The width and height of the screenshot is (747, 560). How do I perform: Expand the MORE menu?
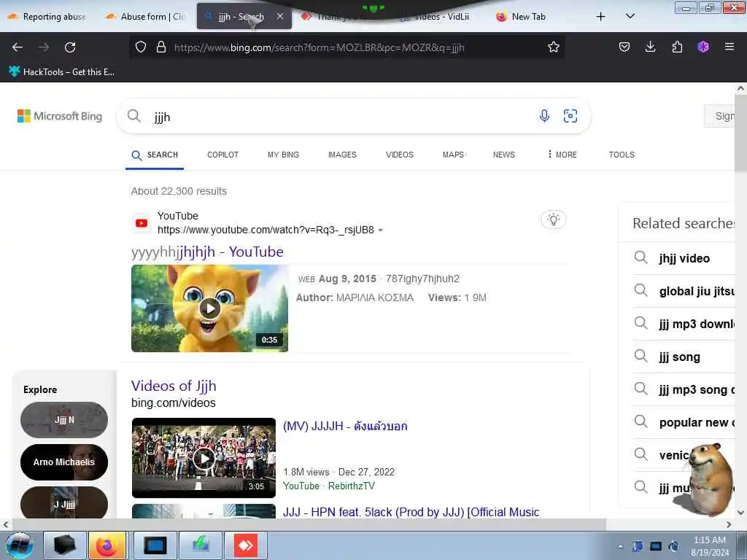coord(562,155)
